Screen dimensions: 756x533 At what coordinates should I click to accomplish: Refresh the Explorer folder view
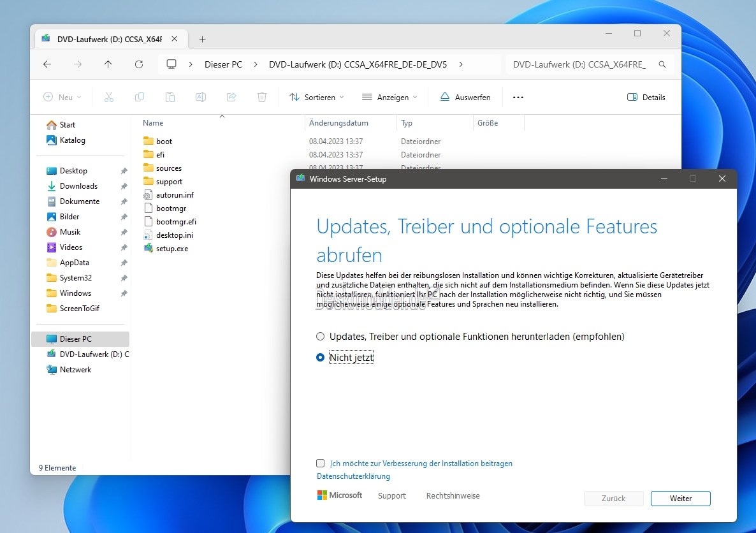tap(139, 64)
